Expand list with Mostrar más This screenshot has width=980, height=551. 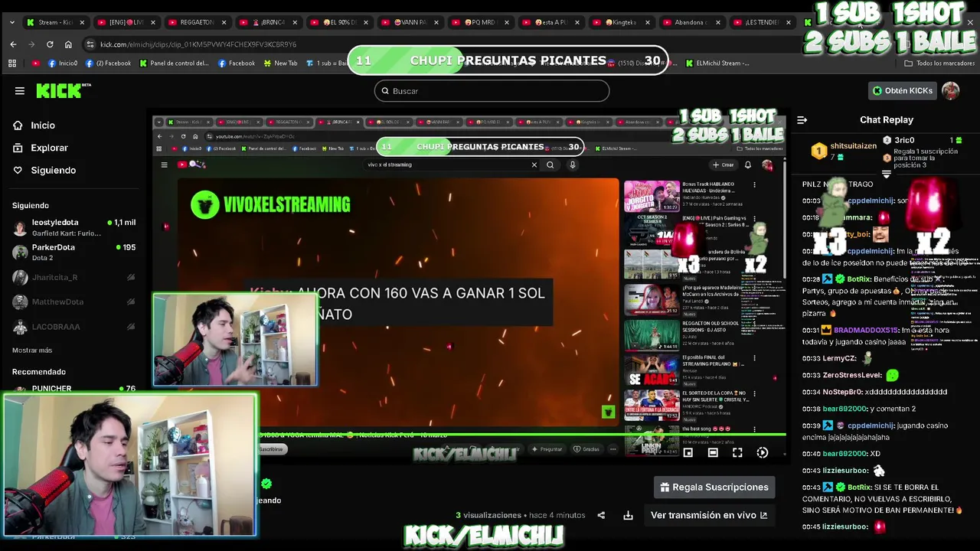pyautogui.click(x=32, y=350)
